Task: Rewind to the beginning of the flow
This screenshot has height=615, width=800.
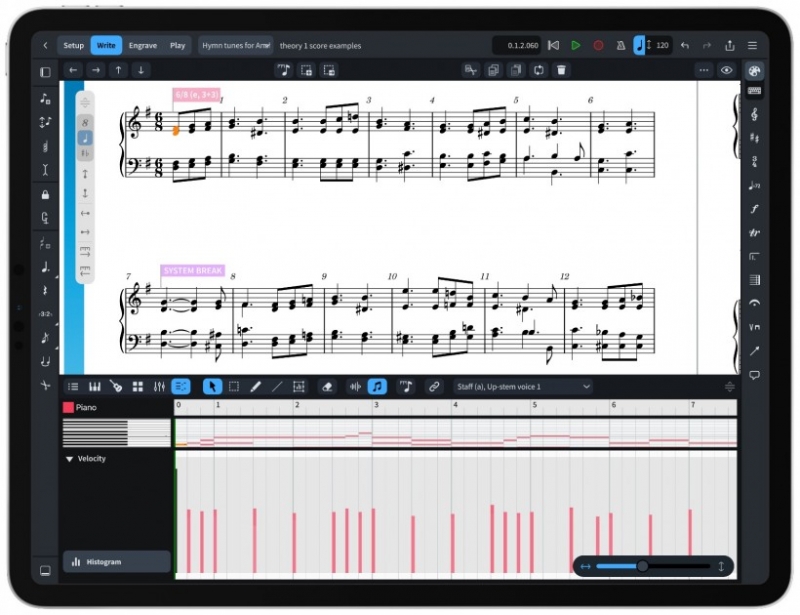Action: coord(553,45)
